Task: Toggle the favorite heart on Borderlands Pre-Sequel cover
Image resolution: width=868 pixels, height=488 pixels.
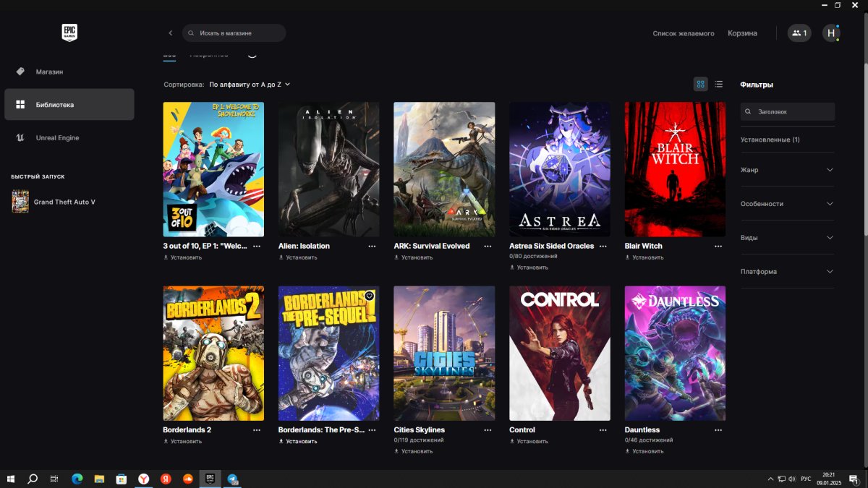Action: (370, 296)
